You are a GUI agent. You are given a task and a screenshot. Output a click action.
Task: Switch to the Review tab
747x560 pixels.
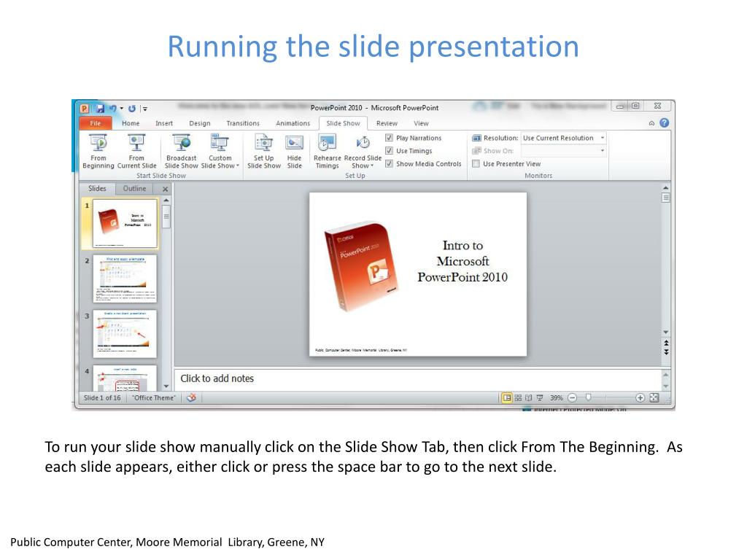[387, 122]
